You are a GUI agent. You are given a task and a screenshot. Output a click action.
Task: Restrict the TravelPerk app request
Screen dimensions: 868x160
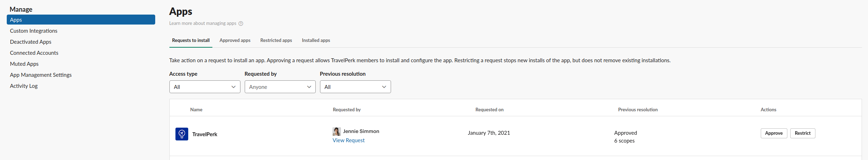(802, 133)
